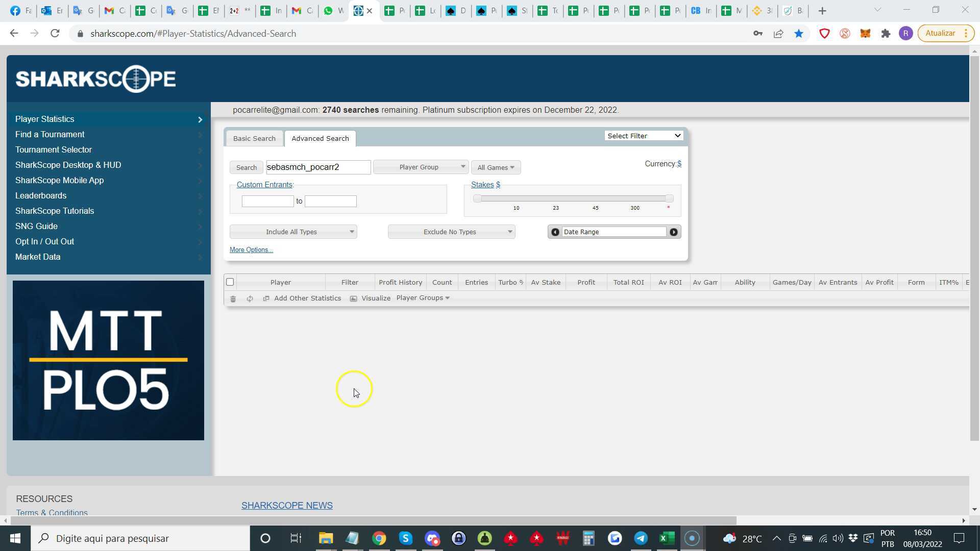Open the Select Filter dropdown
This screenshot has width=980, height=551.
(643, 135)
